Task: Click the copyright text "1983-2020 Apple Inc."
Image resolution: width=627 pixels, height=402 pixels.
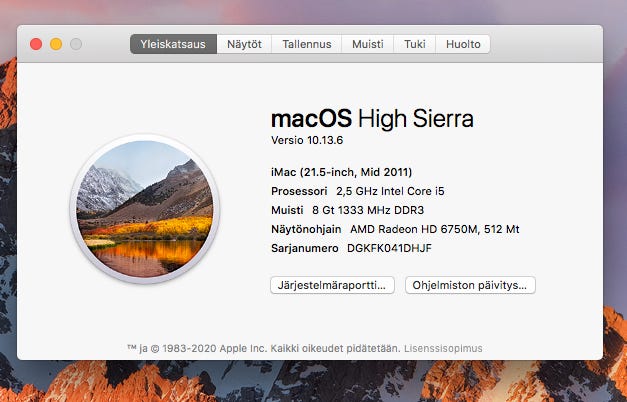Action: [214, 348]
